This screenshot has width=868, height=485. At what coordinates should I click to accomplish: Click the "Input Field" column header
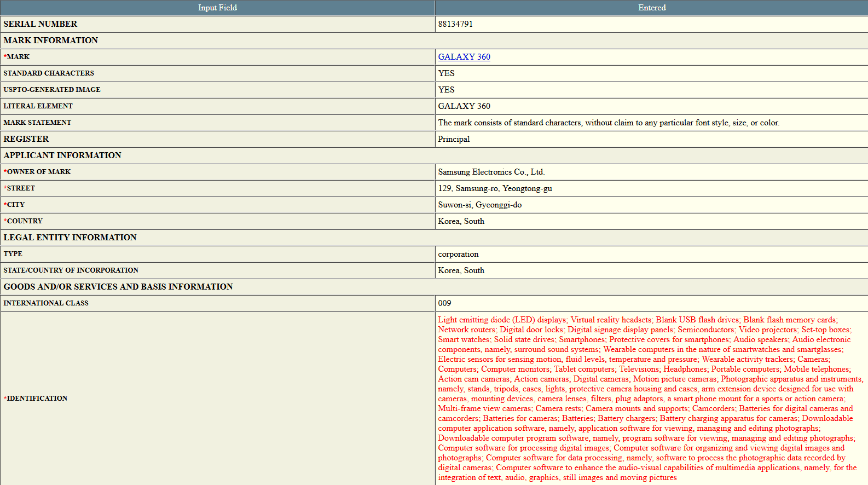217,8
